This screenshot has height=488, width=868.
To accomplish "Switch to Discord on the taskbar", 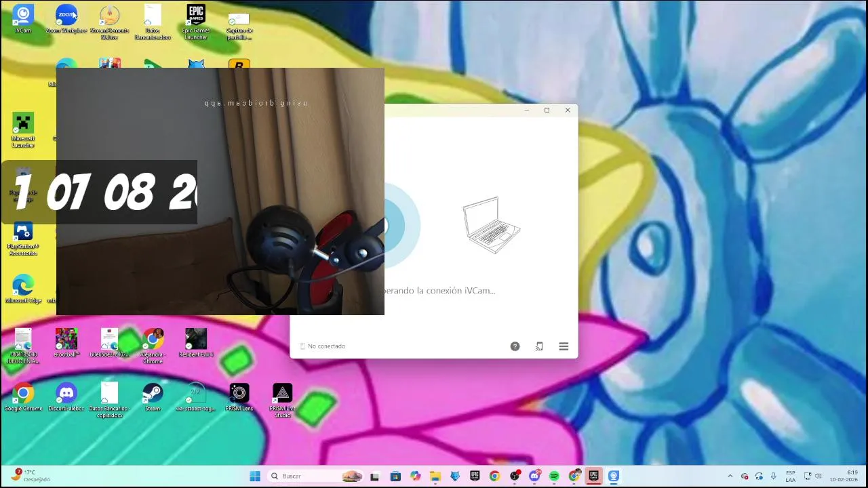I will (x=534, y=476).
